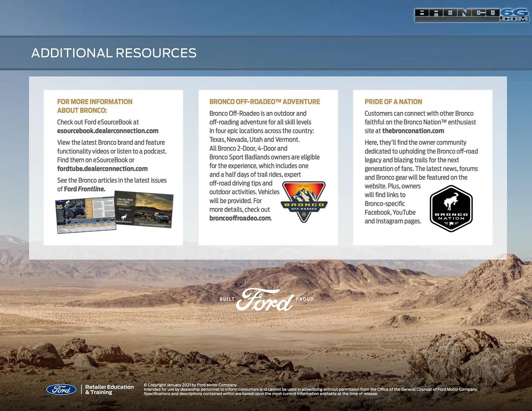Viewport: 532px width, 411px height.
Task: Click the Bronco Off-Roadeo mountain badge logo
Action: pos(304,202)
